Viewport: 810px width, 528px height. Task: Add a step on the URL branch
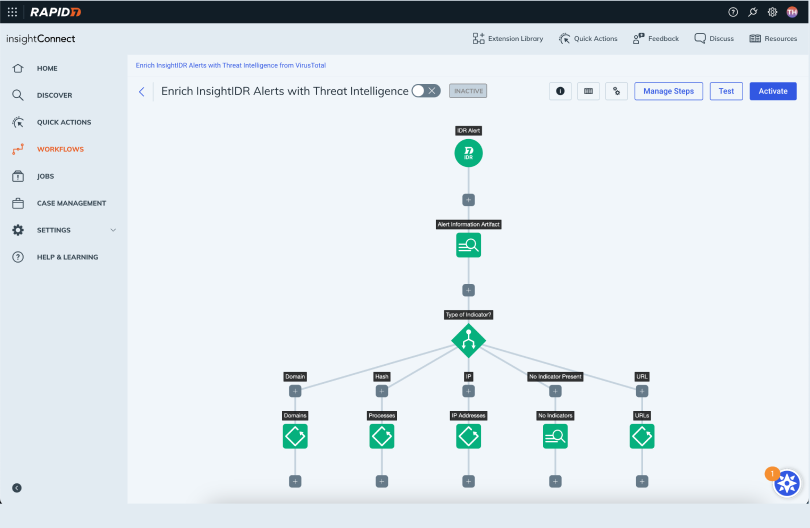pos(642,391)
